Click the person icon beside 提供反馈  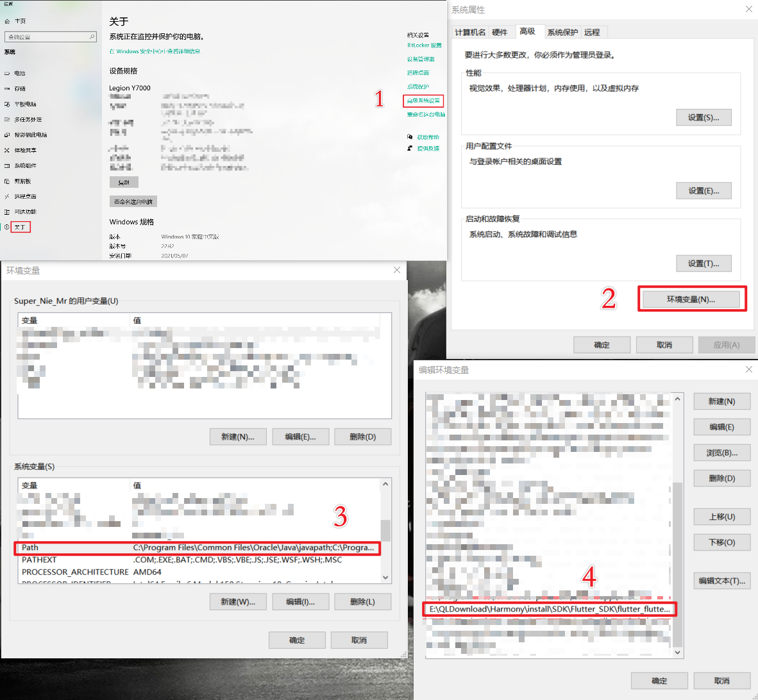pos(410,148)
